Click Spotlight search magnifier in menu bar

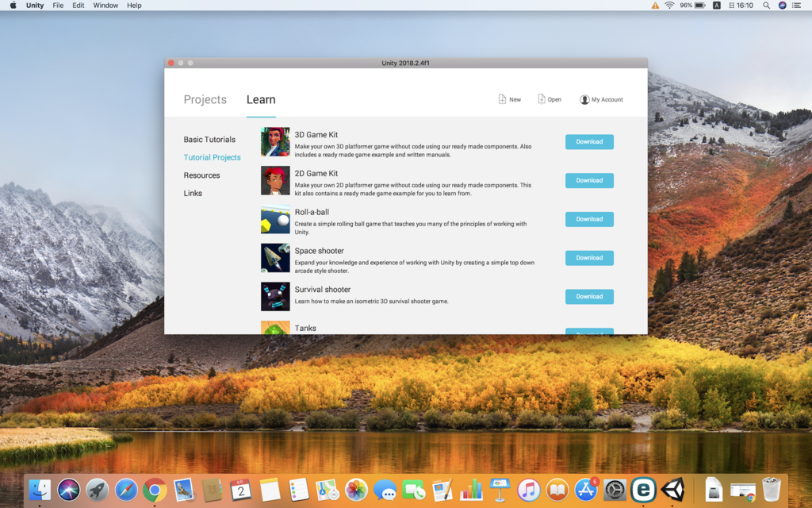tap(767, 6)
